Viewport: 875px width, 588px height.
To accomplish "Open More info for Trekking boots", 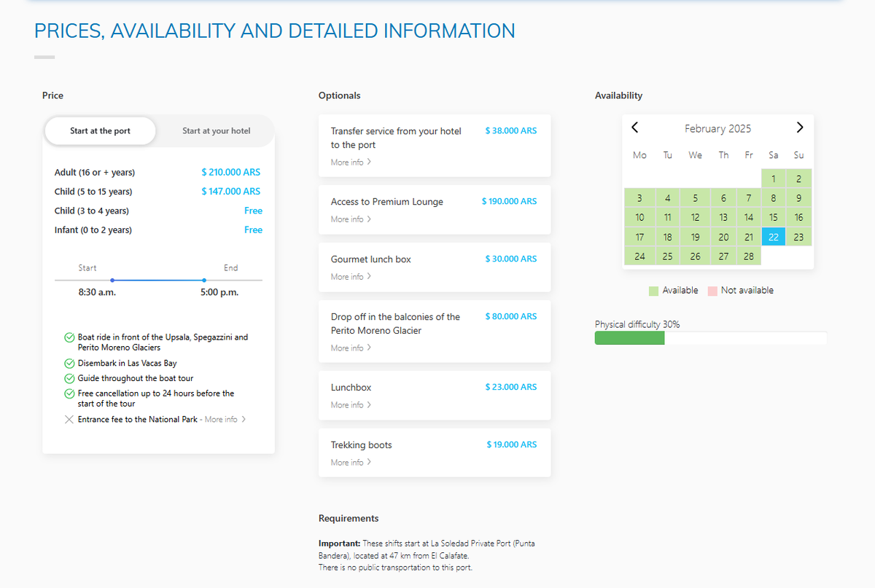I will click(351, 463).
